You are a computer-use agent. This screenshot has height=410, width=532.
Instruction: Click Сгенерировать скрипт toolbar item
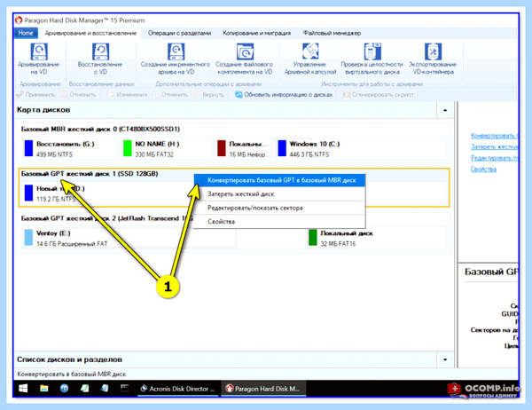coord(379,95)
